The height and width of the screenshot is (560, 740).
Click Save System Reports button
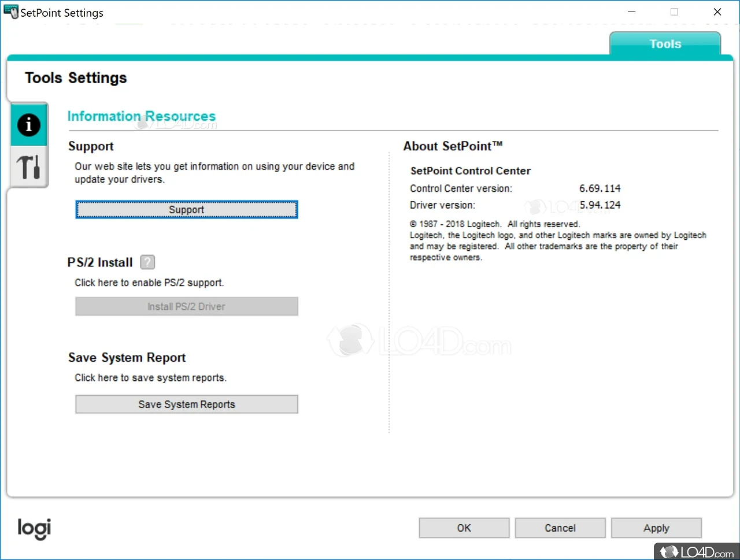coord(187,405)
